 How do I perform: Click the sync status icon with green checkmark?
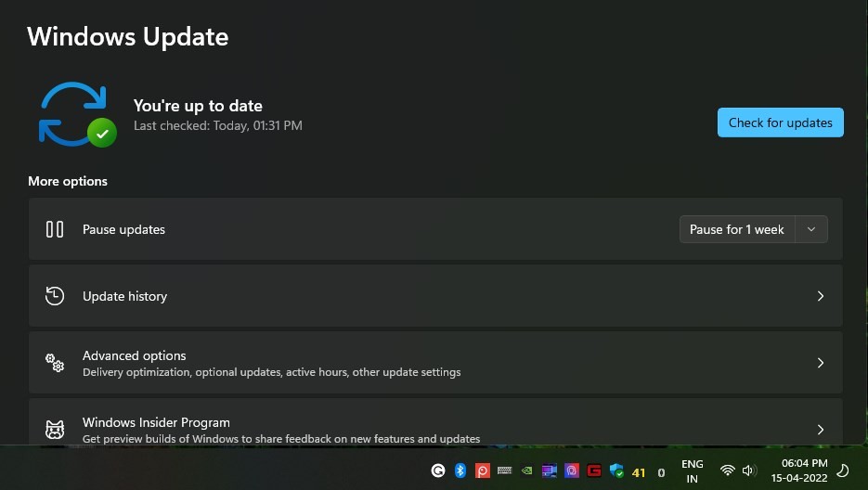[77, 114]
